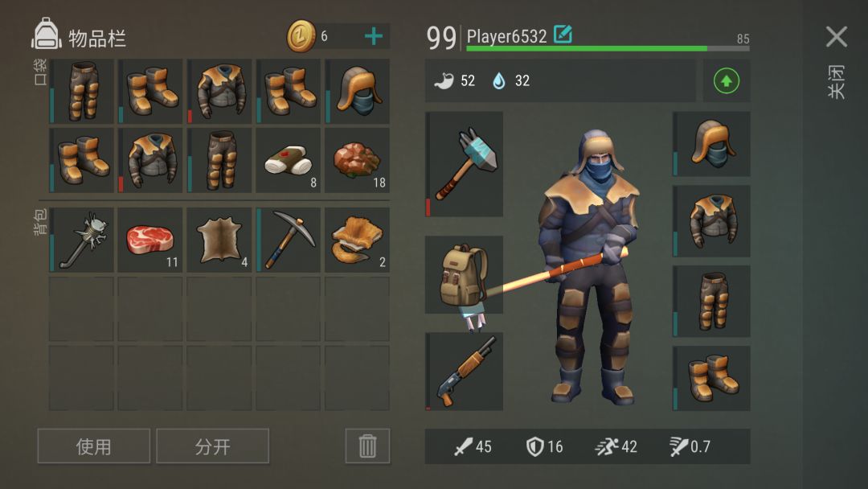Click the 分开 (Split) button
868x489 pixels.
click(212, 446)
